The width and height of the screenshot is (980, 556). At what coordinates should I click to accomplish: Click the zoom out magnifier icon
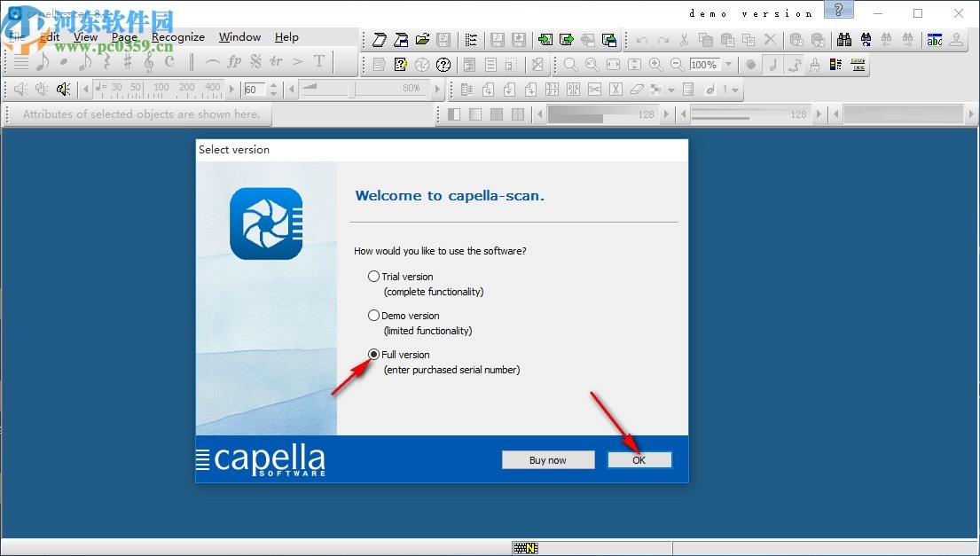point(677,65)
